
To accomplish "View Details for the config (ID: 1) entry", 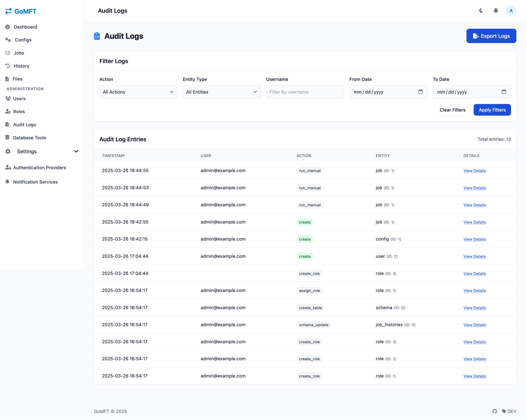I will point(474,239).
